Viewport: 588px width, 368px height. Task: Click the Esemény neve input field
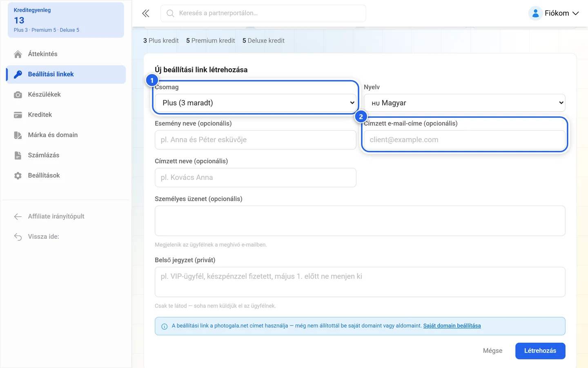(256, 140)
